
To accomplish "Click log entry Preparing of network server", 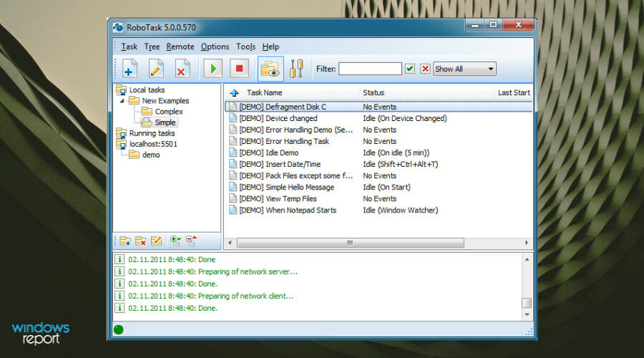I will [213, 271].
